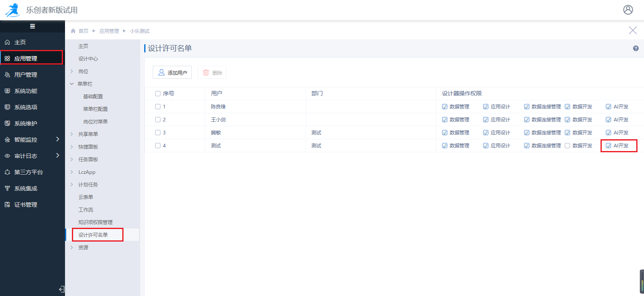Click the help question mark icon
Image resolution: width=644 pixels, height=296 pixels.
coord(635,48)
